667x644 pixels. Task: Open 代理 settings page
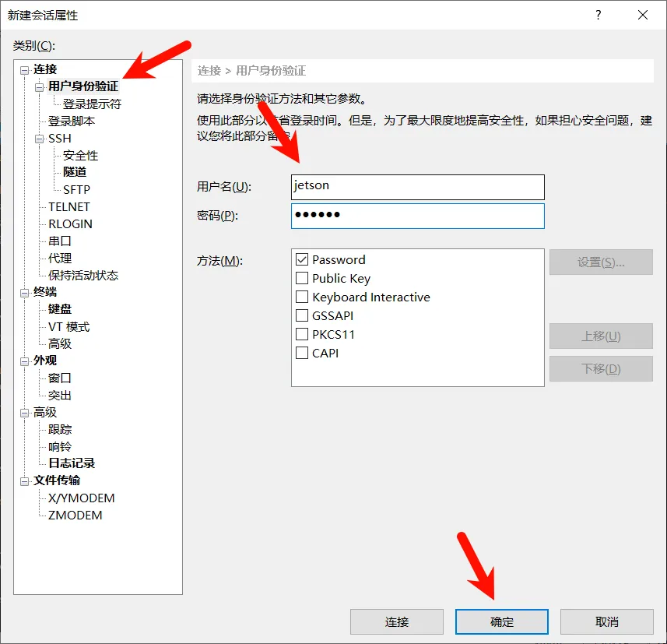(x=60, y=258)
